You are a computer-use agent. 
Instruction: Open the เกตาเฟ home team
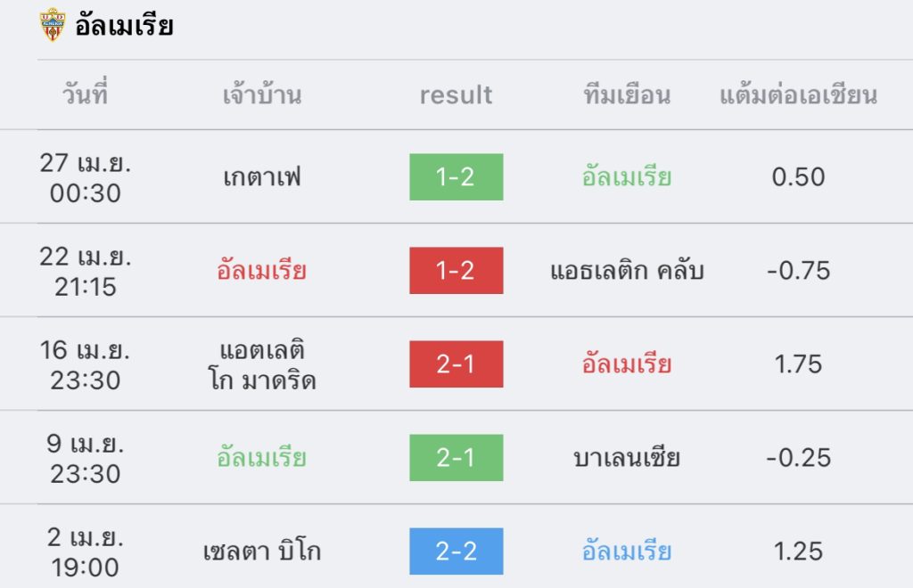(x=262, y=176)
